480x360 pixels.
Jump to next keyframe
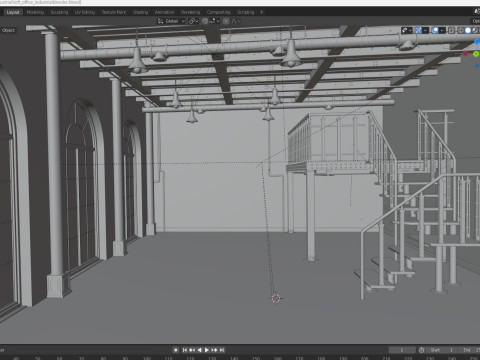[x=214, y=350]
